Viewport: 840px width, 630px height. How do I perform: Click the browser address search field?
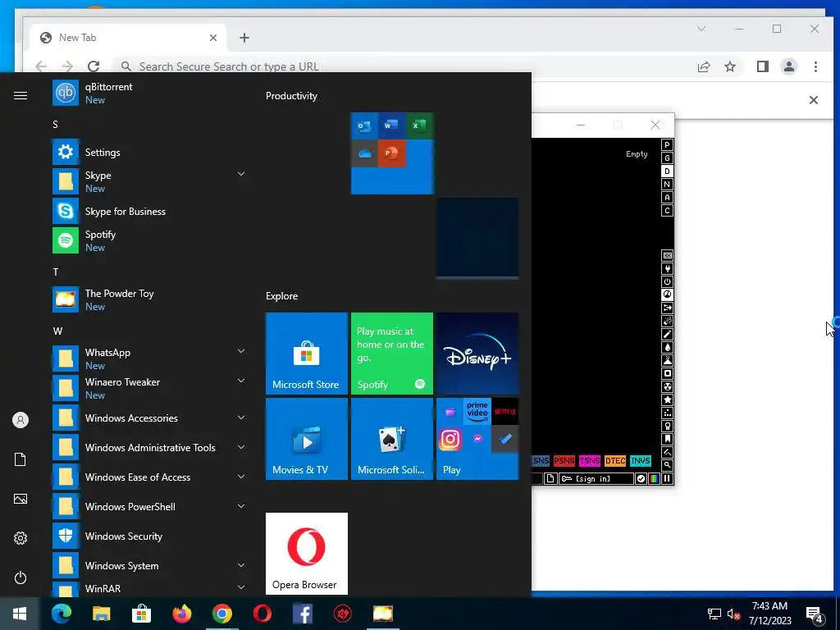(402, 66)
